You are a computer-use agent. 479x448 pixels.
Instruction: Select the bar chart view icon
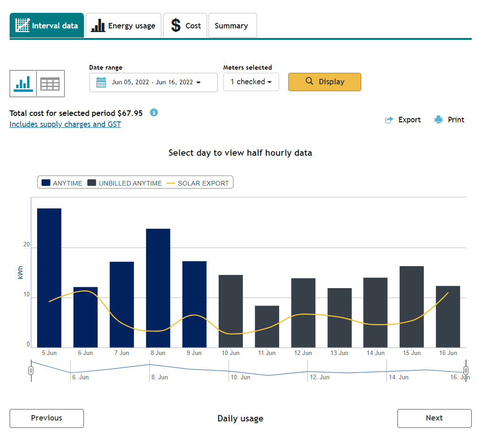click(x=23, y=84)
